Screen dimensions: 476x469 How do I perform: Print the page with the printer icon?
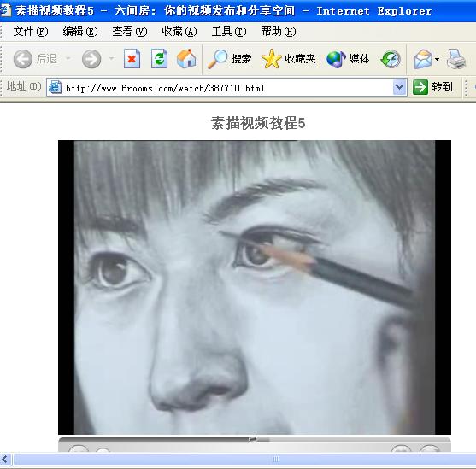[x=456, y=59]
